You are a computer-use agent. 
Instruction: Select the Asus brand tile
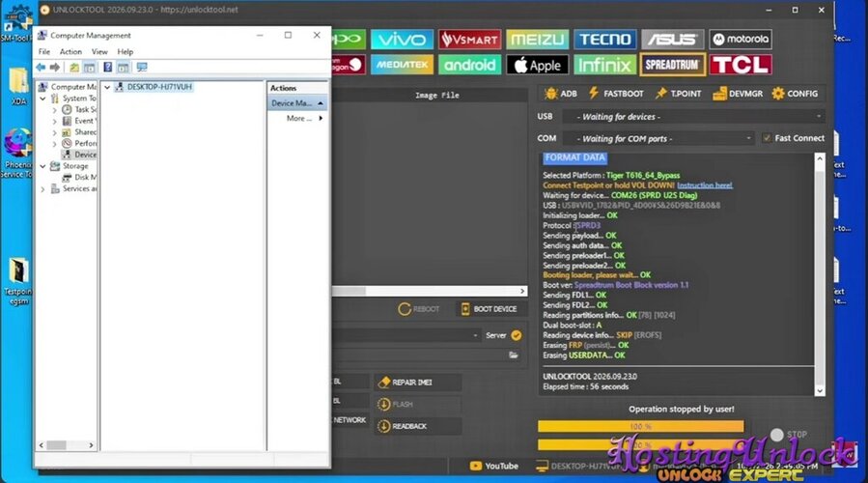tap(673, 40)
